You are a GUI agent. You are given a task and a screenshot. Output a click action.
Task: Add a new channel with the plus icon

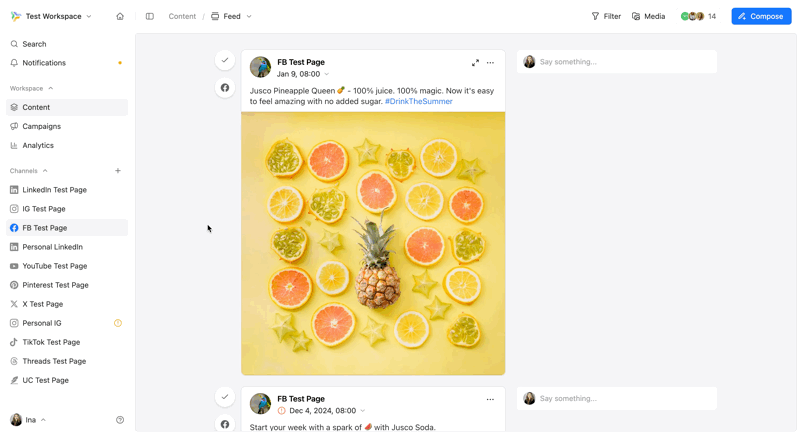(118, 171)
